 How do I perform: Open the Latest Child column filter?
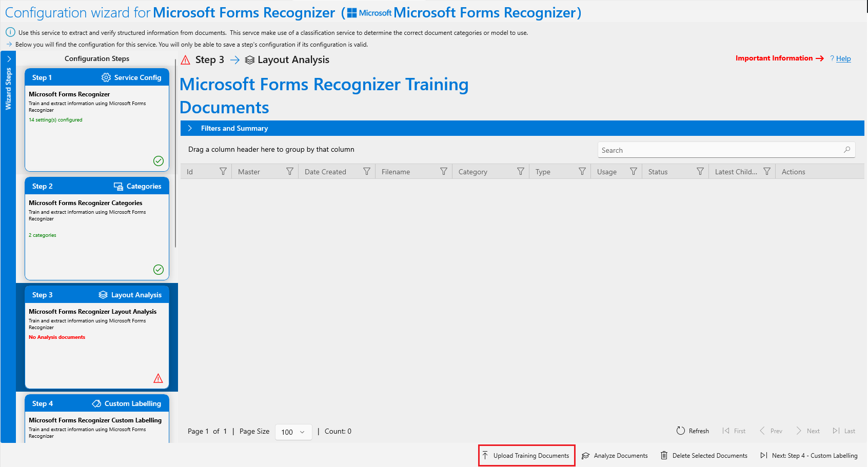pos(767,172)
